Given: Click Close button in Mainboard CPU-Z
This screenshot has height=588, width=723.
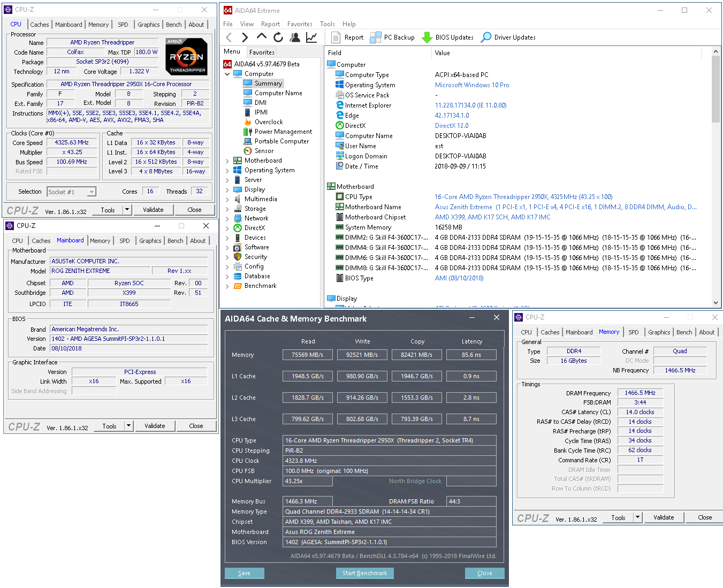Looking at the screenshot, I should point(196,426).
